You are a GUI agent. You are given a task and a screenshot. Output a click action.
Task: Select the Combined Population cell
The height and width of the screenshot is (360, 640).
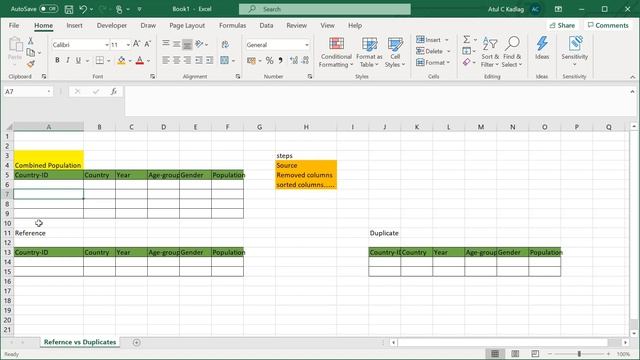(49, 165)
